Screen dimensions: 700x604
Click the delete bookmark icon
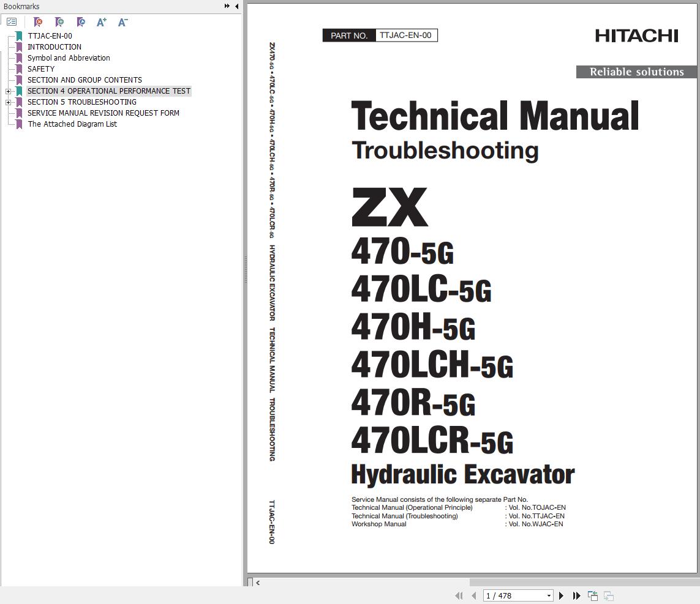pos(38,22)
